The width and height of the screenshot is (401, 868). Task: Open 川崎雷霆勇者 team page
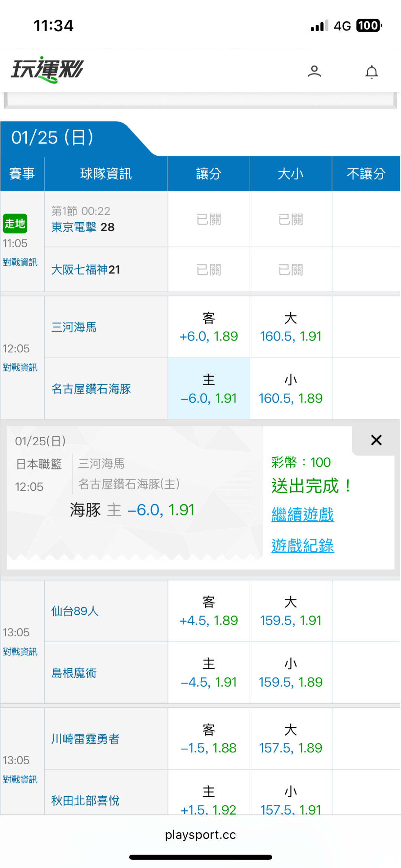click(85, 739)
